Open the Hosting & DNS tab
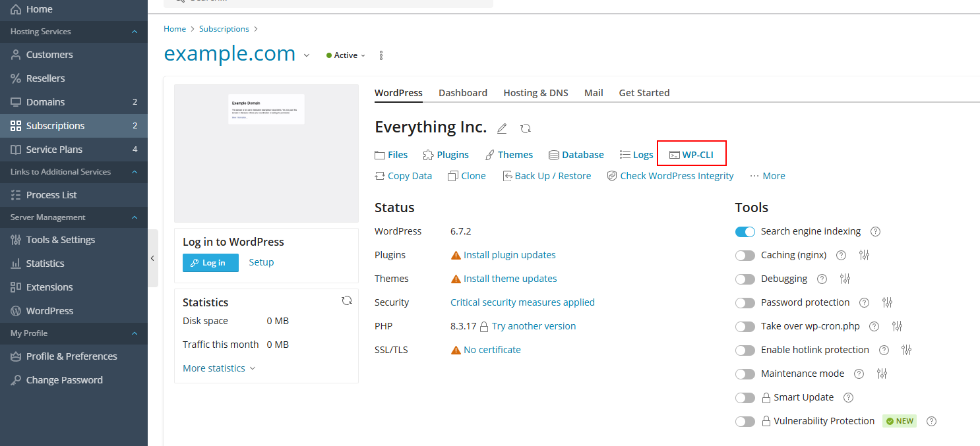The width and height of the screenshot is (980, 446). pos(536,93)
